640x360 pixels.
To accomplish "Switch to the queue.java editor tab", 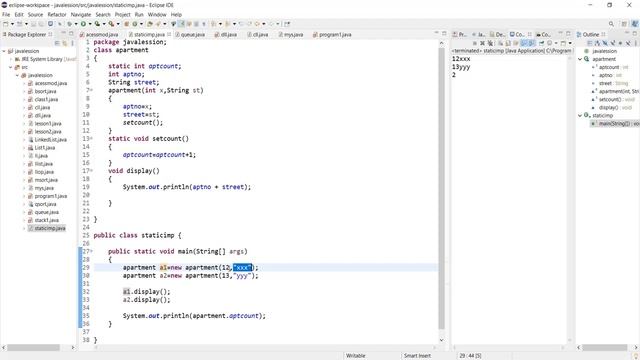I will (x=190, y=35).
